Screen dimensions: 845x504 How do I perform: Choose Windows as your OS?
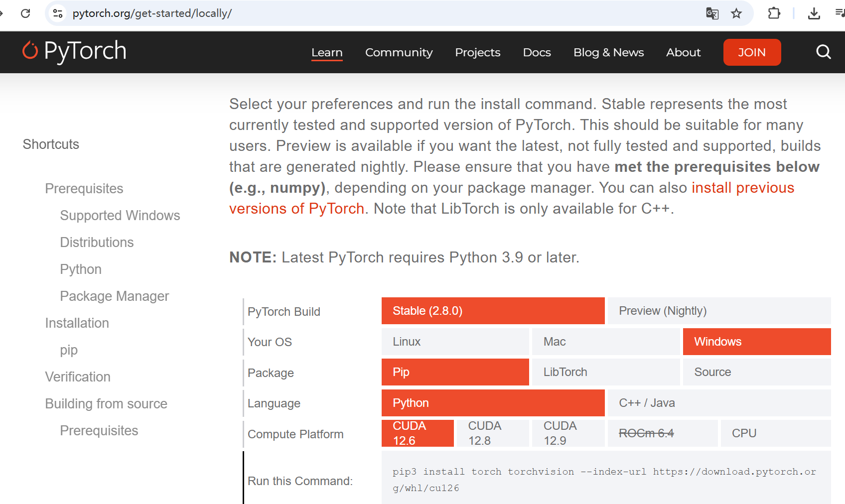point(757,342)
